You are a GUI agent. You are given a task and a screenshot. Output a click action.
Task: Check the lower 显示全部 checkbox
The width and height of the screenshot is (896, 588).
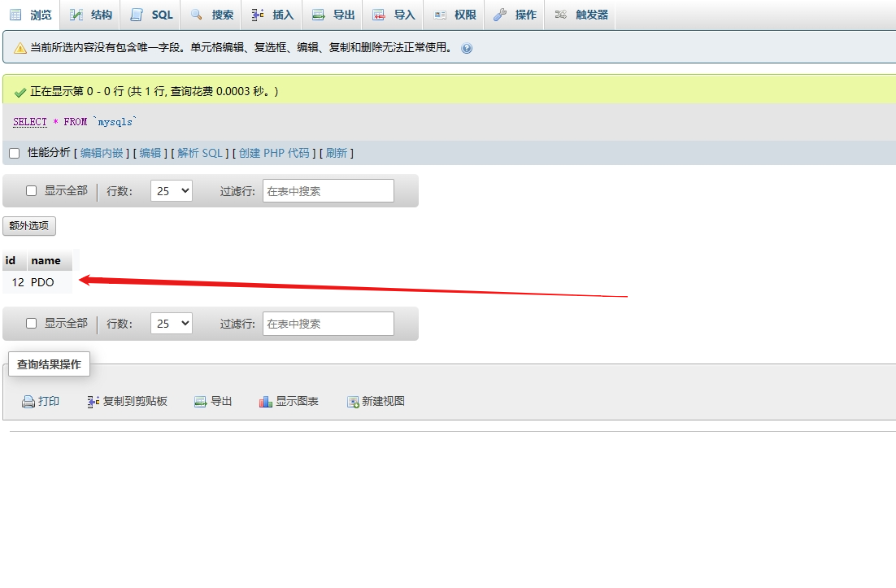[x=31, y=323]
